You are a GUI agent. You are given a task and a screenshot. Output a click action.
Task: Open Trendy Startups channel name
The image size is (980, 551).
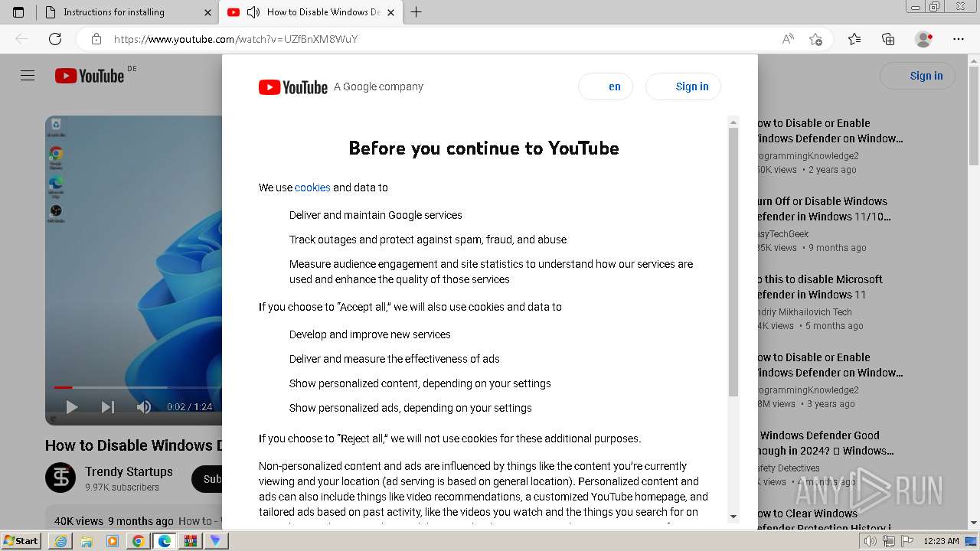tap(129, 471)
